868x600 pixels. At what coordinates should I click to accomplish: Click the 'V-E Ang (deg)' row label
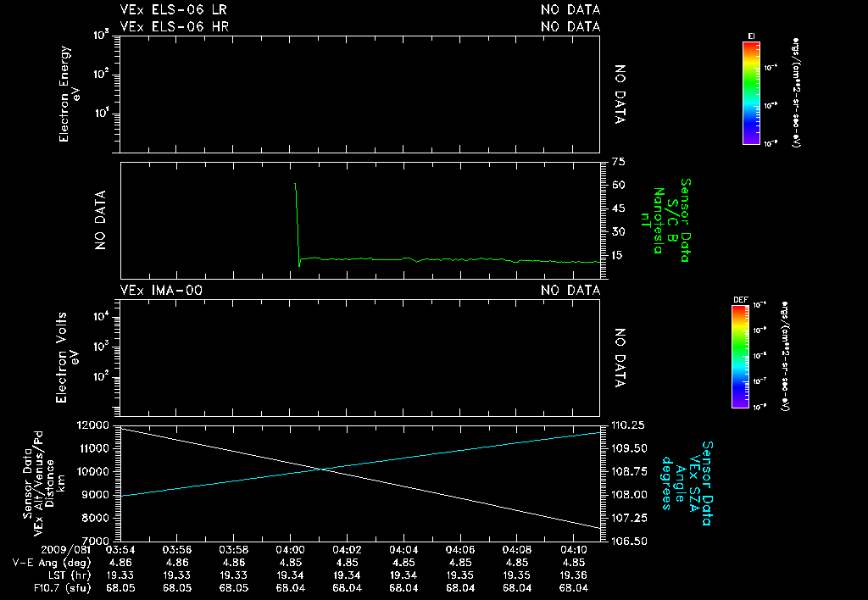[52, 563]
